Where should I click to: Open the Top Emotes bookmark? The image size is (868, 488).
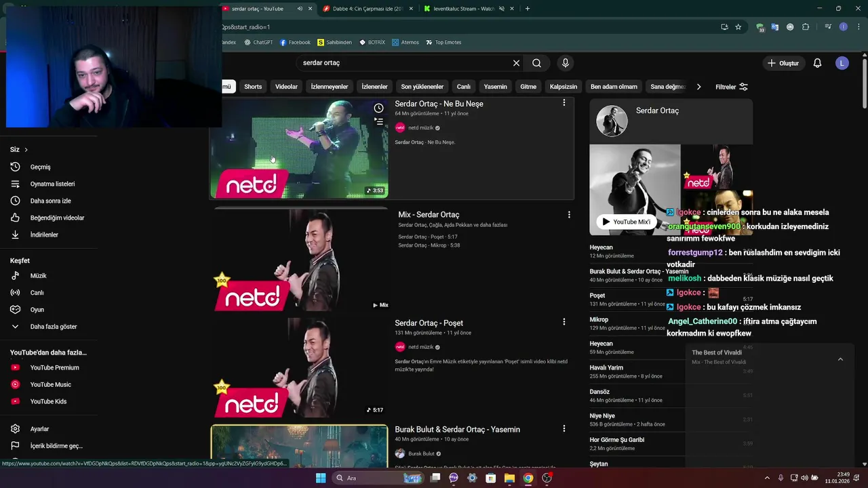pyautogui.click(x=443, y=42)
